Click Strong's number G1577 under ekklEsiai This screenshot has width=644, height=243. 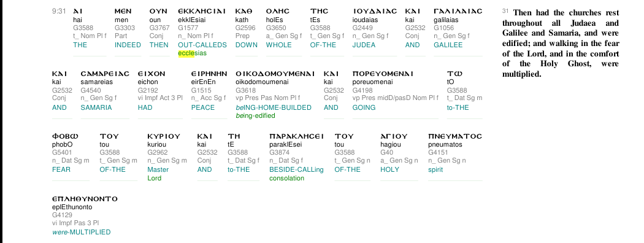[x=186, y=28]
